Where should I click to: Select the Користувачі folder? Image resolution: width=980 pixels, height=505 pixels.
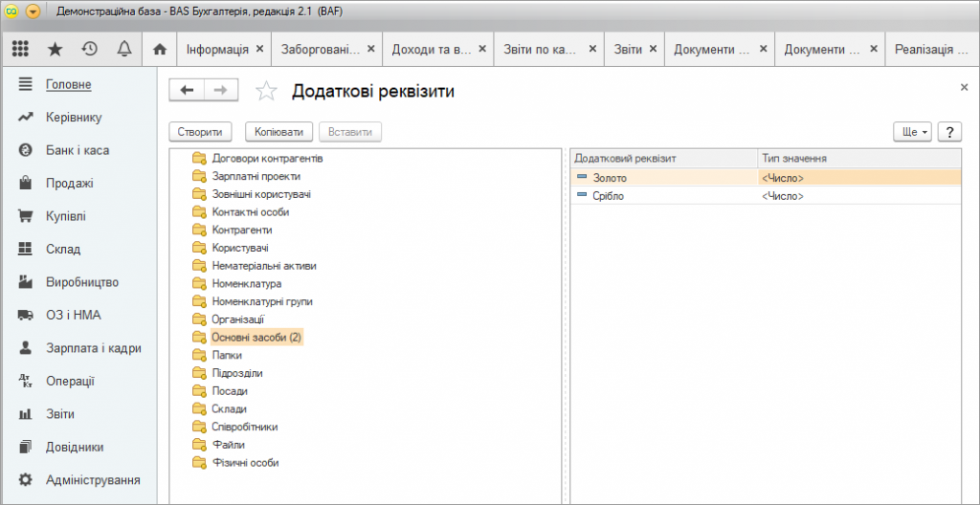click(x=240, y=248)
